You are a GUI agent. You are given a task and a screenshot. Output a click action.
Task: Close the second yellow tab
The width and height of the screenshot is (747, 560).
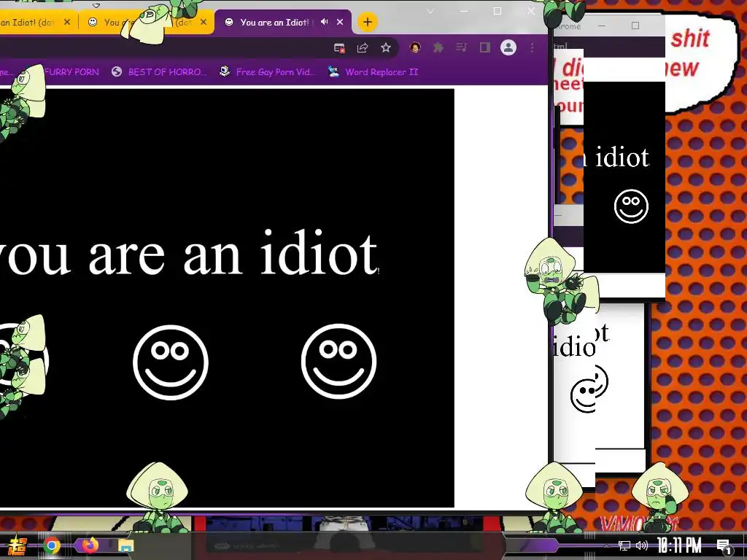[204, 22]
